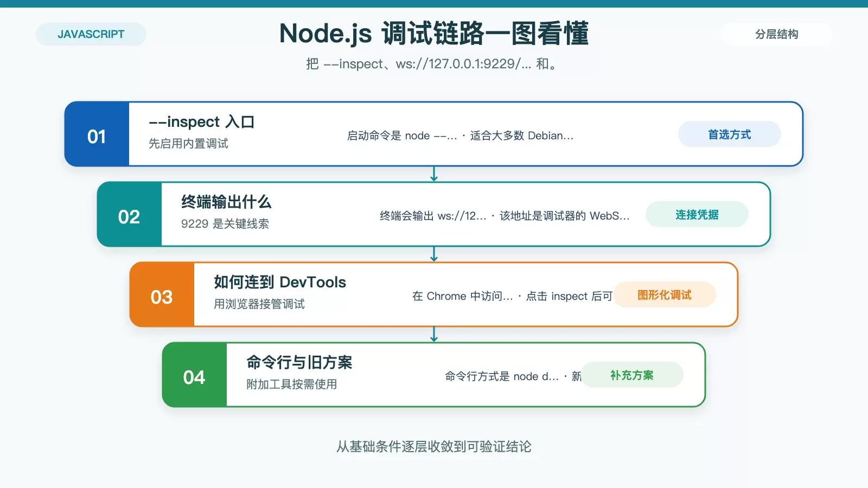Click the teal 02 step number block
Screen dimensions: 868x488
[x=129, y=215]
